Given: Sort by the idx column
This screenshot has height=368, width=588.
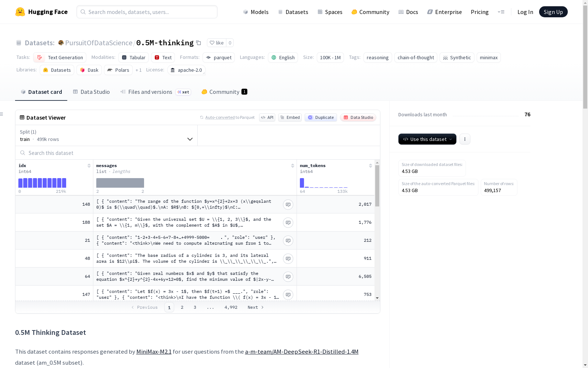Looking at the screenshot, I should click(89, 166).
